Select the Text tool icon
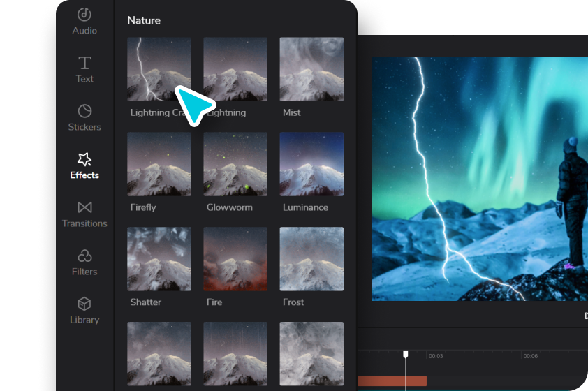 click(84, 63)
